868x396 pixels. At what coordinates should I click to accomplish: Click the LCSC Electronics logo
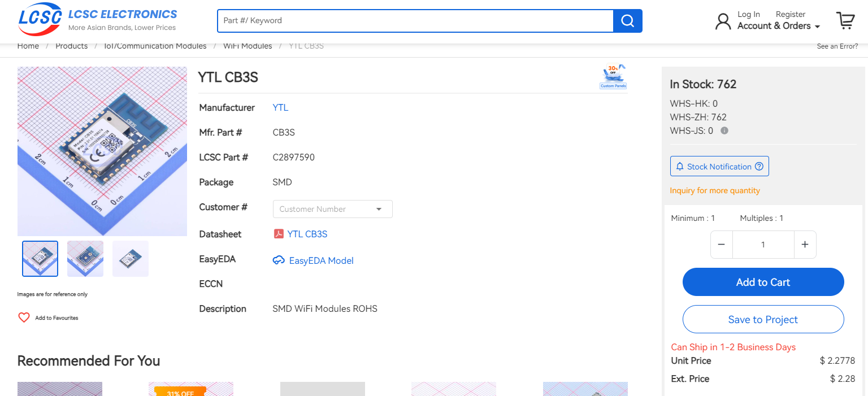coord(97,20)
